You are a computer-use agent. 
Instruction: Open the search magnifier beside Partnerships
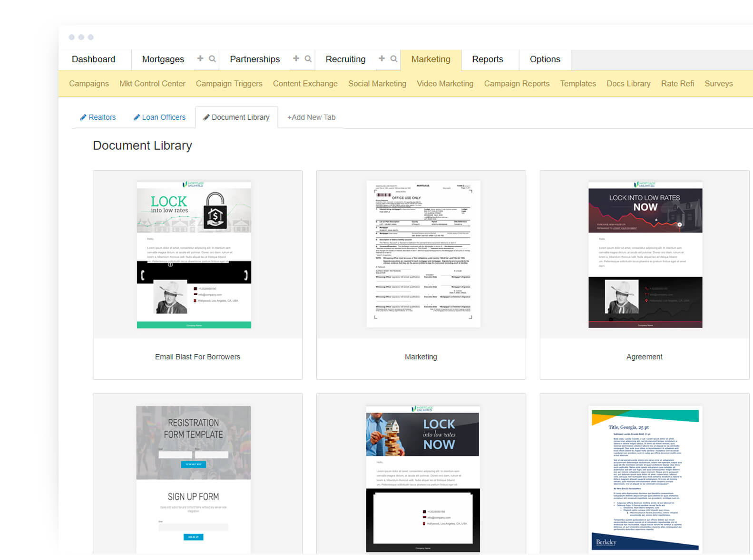[308, 59]
